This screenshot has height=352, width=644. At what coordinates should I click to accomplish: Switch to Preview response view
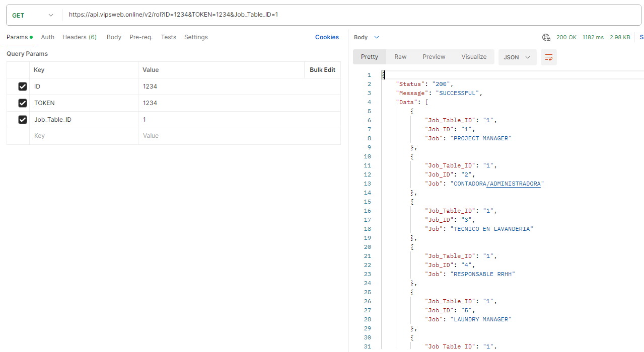pyautogui.click(x=434, y=57)
